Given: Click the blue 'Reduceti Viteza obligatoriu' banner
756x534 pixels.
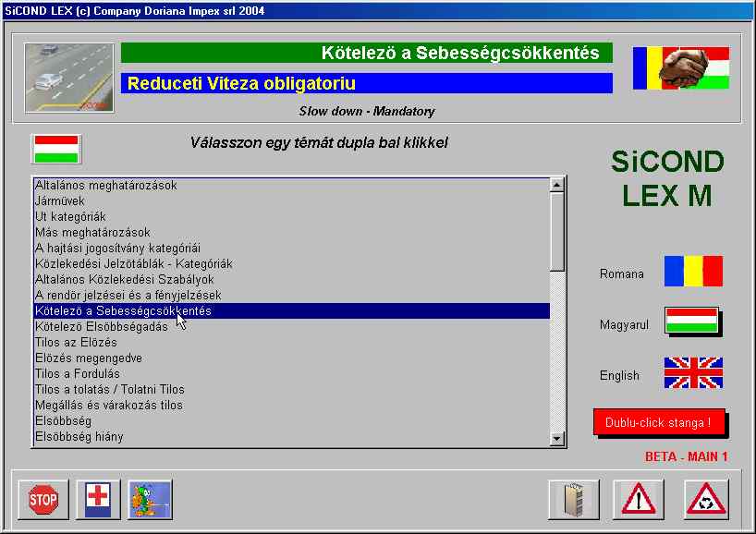Looking at the screenshot, I should [367, 83].
